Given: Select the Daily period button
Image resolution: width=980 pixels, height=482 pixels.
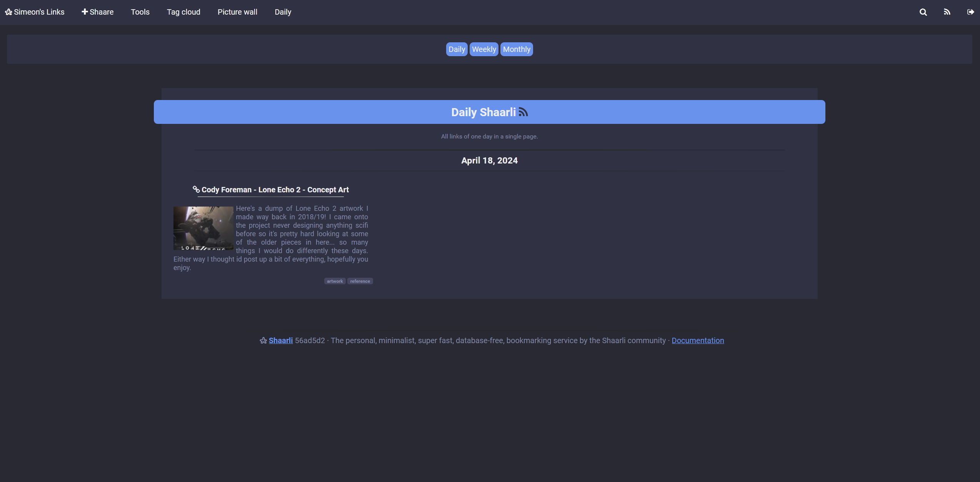Looking at the screenshot, I should pyautogui.click(x=457, y=49).
